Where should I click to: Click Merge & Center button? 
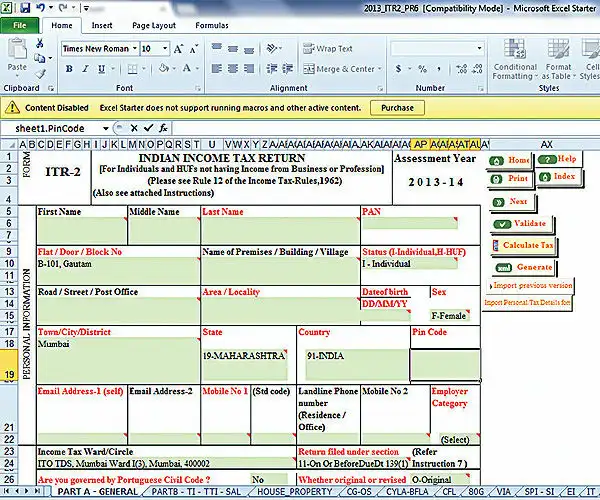(339, 69)
